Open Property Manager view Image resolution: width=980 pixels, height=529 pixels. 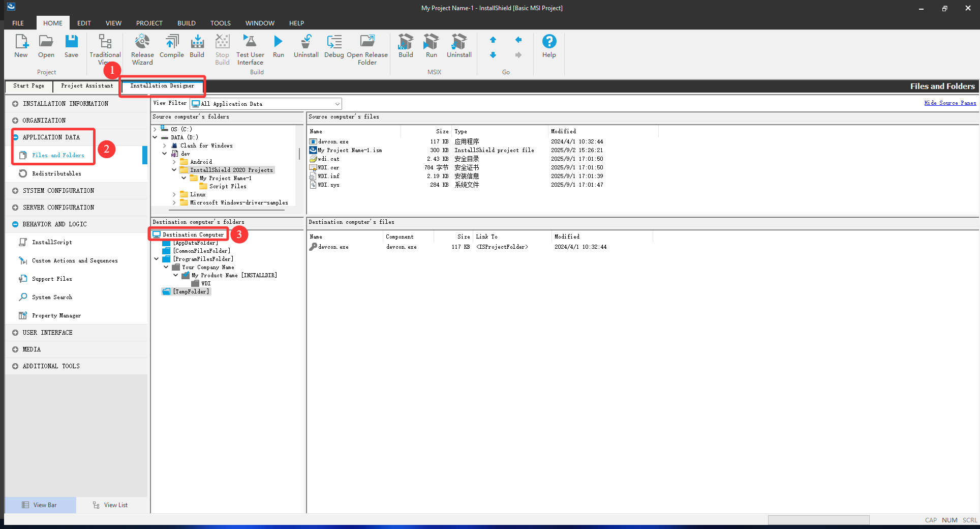[56, 315]
